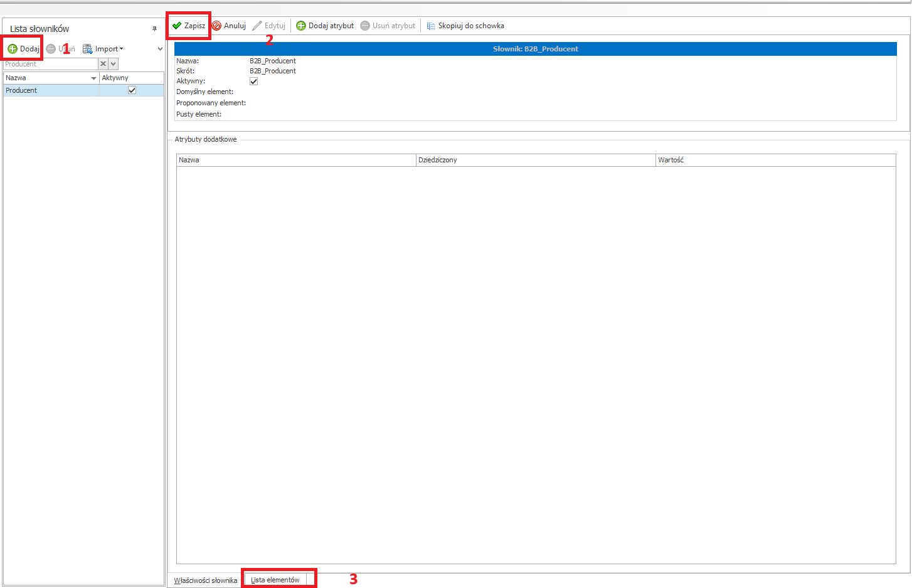Click the Usuń icon in dictionary list
Viewport: 912px width, 588px height.
click(51, 49)
